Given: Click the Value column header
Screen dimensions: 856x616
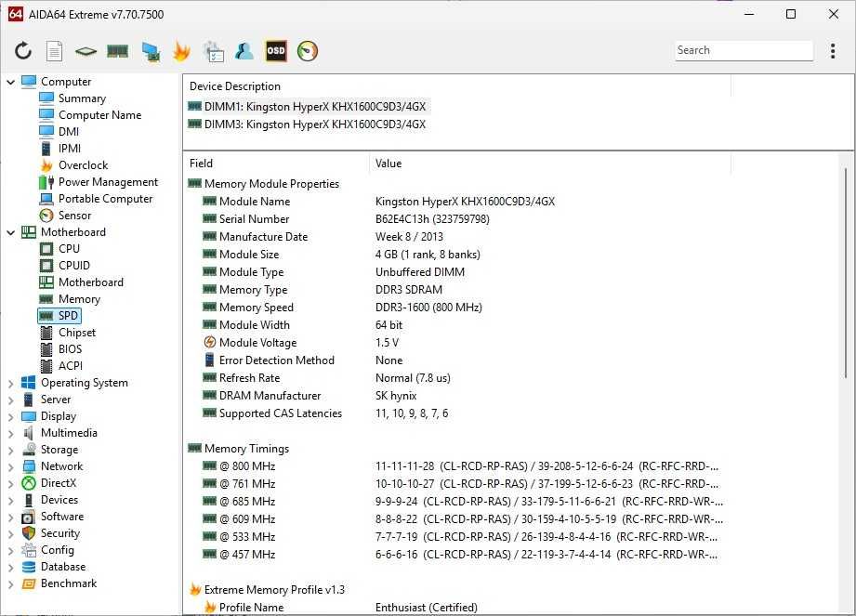Looking at the screenshot, I should pos(388,164).
